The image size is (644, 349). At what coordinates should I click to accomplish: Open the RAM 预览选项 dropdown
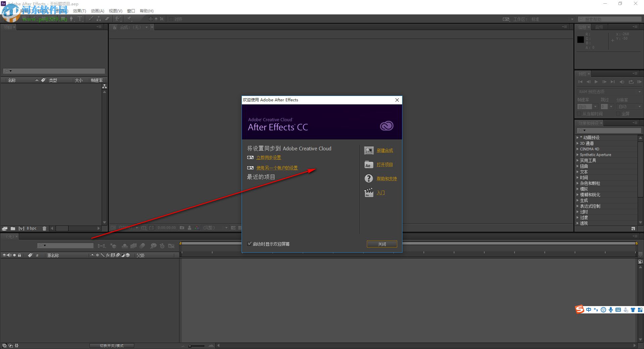[609, 92]
